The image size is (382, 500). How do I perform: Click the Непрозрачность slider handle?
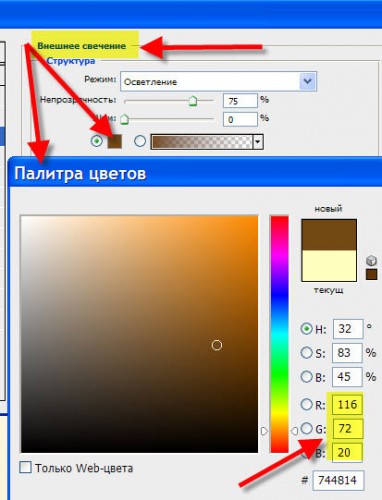coord(193,101)
